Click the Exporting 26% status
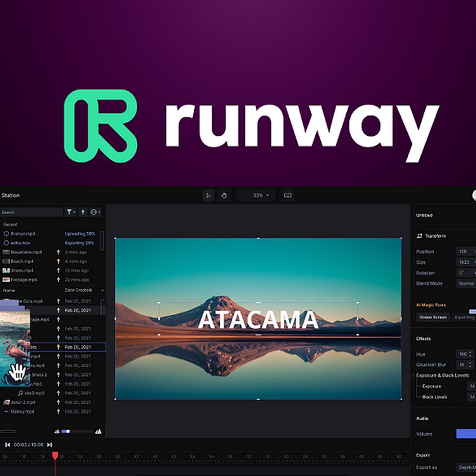476x476 pixels. click(x=79, y=243)
